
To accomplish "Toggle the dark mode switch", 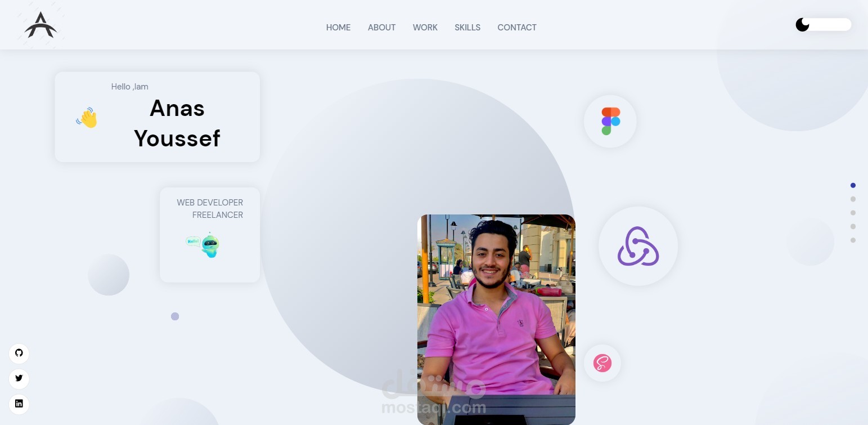I will (823, 25).
